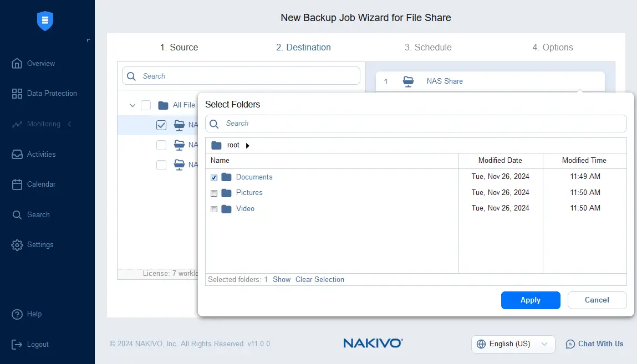
Task: Collapse the All File tree chevron
Action: (133, 105)
